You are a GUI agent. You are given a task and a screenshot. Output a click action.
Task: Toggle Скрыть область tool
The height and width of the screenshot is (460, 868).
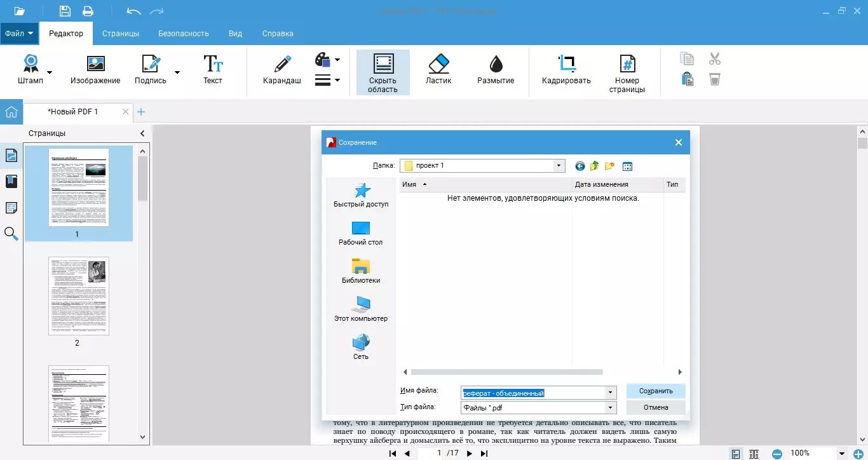[383, 73]
